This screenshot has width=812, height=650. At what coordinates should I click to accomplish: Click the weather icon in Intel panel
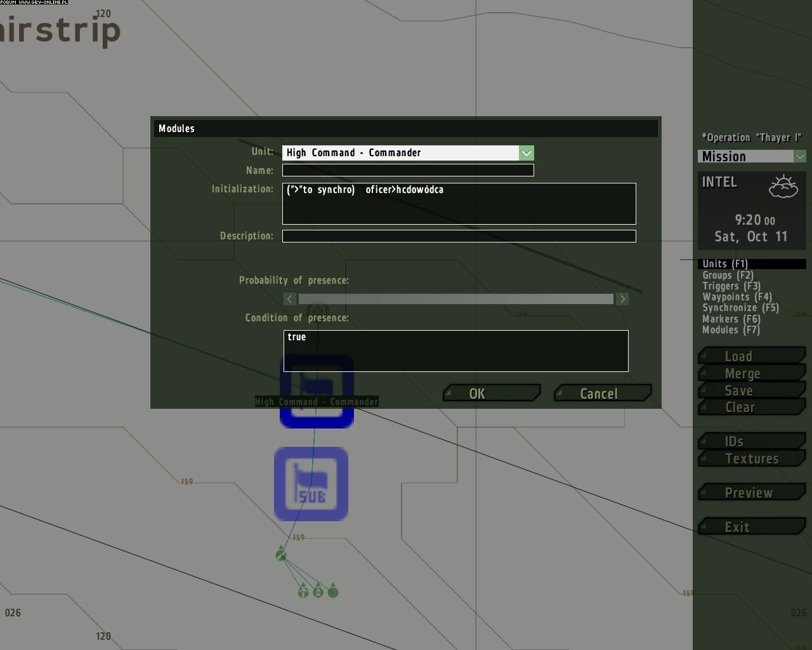(x=783, y=186)
